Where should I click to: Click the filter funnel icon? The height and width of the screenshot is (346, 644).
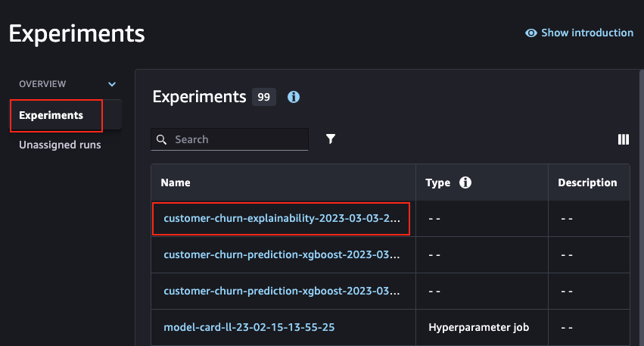coord(331,139)
